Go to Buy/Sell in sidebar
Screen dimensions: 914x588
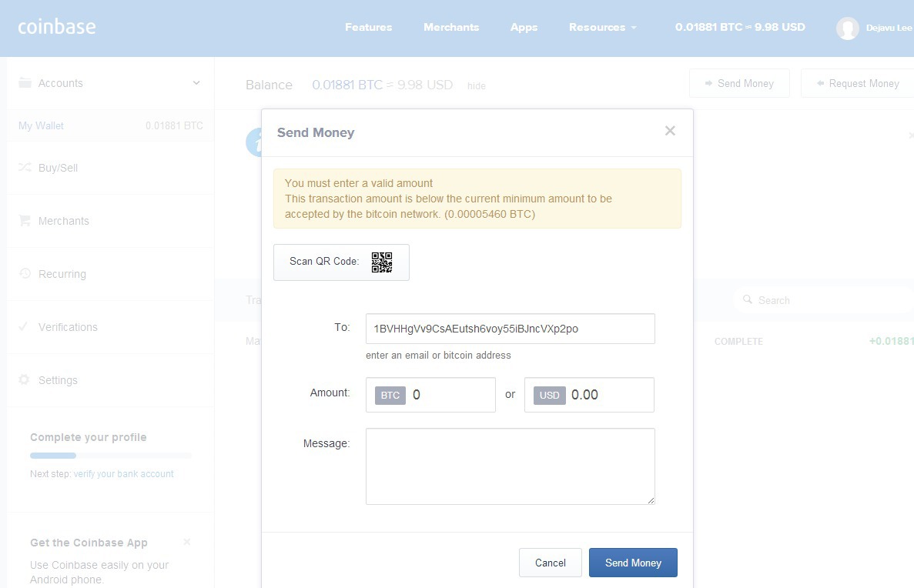tap(110, 168)
